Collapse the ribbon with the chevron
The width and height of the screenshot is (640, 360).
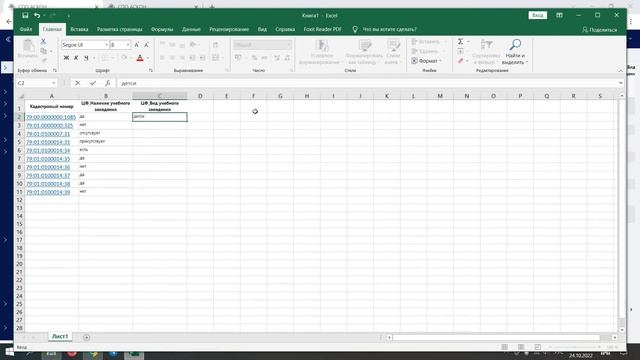pyautogui.click(x=620, y=71)
